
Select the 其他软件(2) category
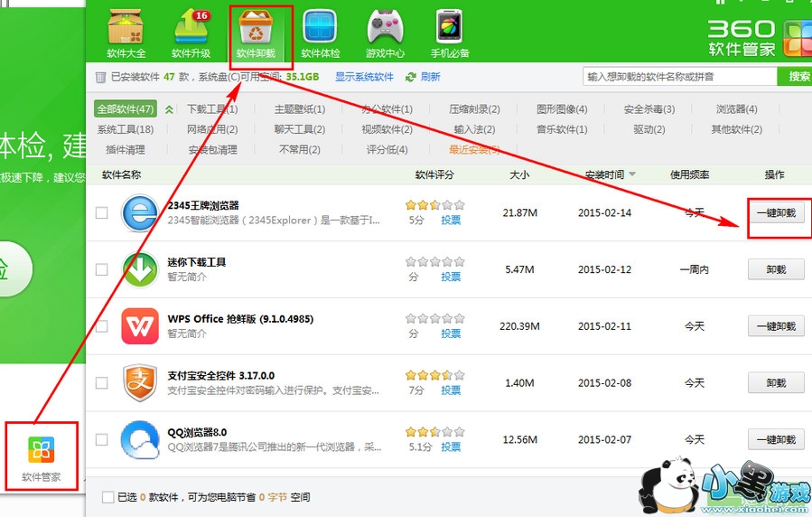click(736, 129)
